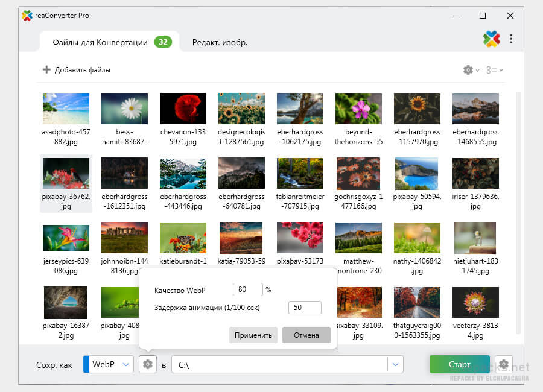This screenshot has height=392, width=543.
Task: Start conversion with the green Старт button
Action: tap(459, 364)
